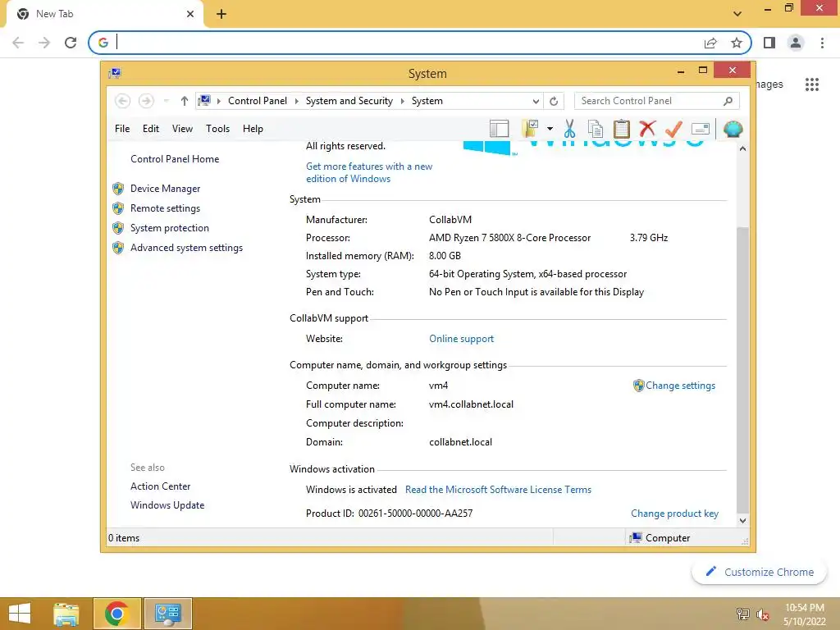Expand chevron after System and Security breadcrumb
840x630 pixels.
pos(402,101)
